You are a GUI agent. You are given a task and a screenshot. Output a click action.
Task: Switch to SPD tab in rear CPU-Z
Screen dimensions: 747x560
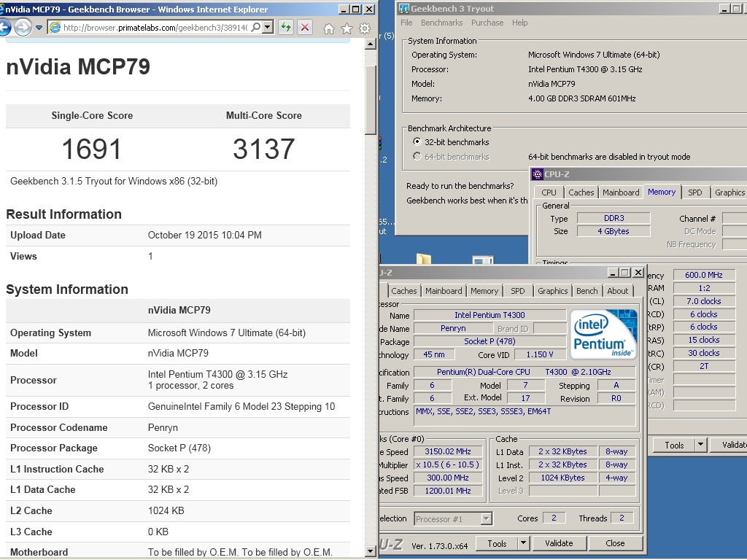pos(695,192)
